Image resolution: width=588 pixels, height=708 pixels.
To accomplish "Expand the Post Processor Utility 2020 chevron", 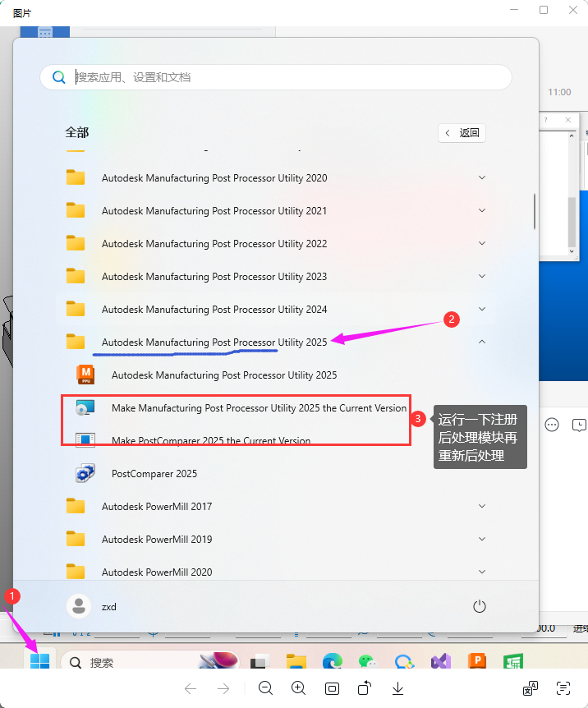I will 482,178.
